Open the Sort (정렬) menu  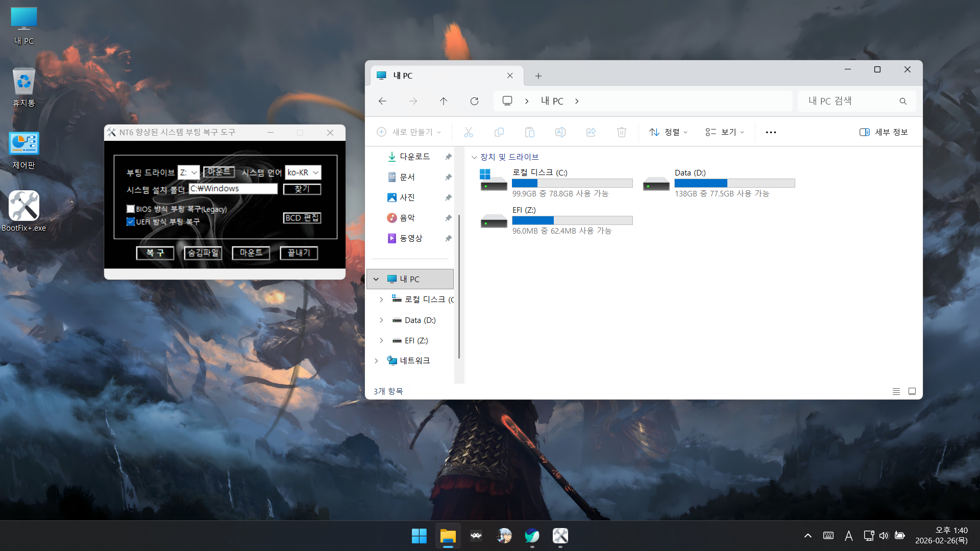tap(669, 132)
